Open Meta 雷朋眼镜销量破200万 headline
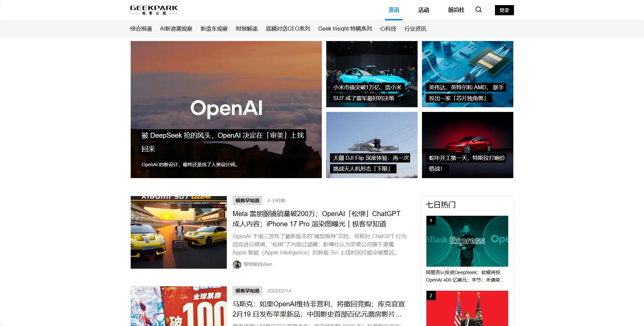Viewport: 644px width, 326px height. [x=316, y=219]
